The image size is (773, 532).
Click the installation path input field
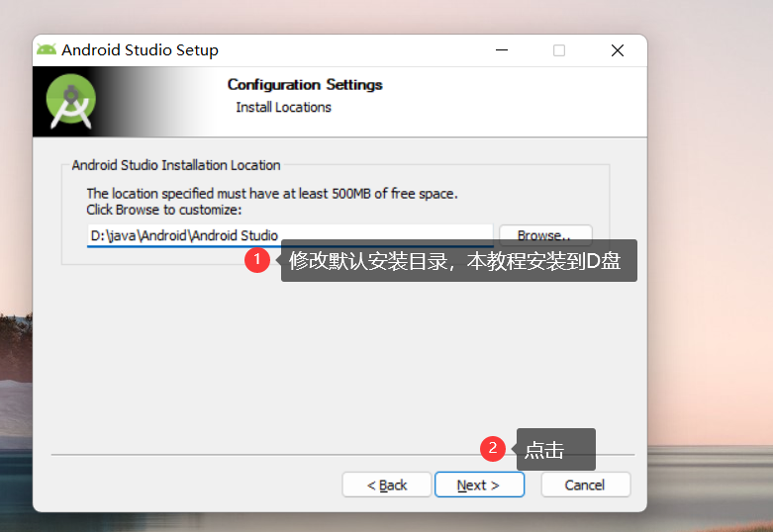[290, 235]
